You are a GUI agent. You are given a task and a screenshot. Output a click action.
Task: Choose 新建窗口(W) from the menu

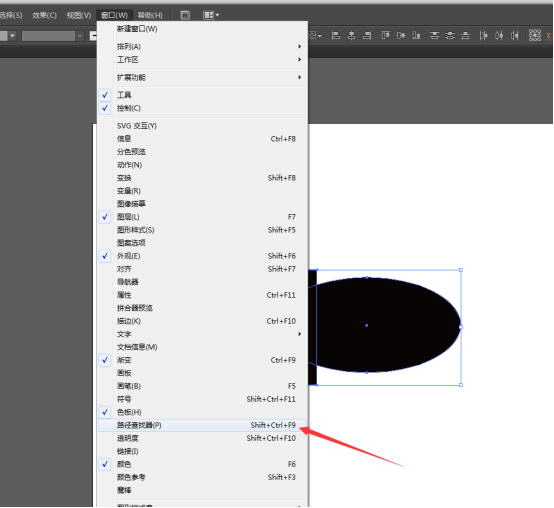coord(203,29)
